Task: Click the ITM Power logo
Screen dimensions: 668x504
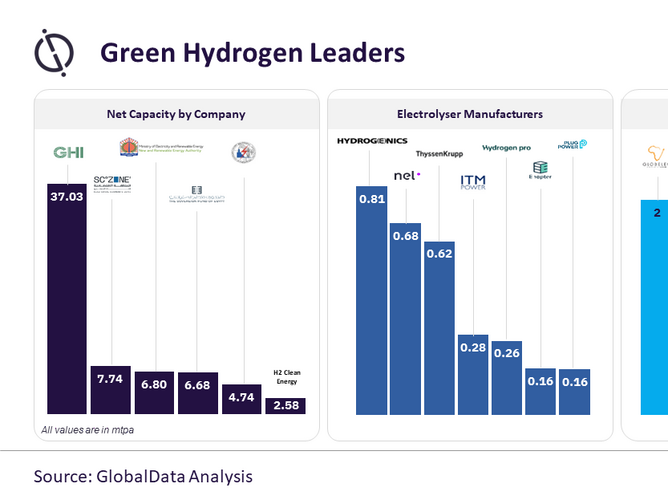Action: coord(473,182)
